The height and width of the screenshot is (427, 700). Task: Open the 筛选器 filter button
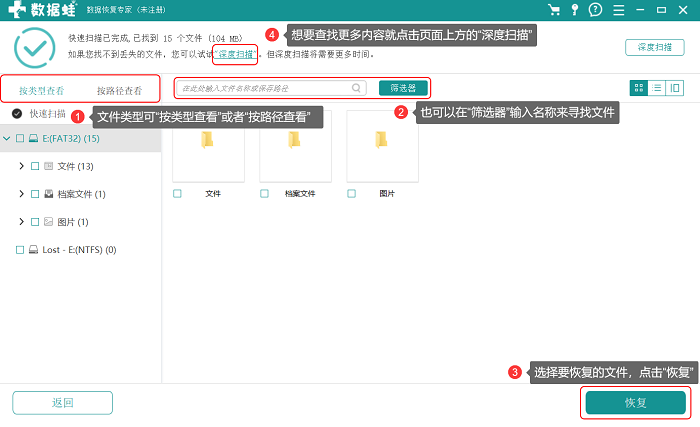(403, 88)
